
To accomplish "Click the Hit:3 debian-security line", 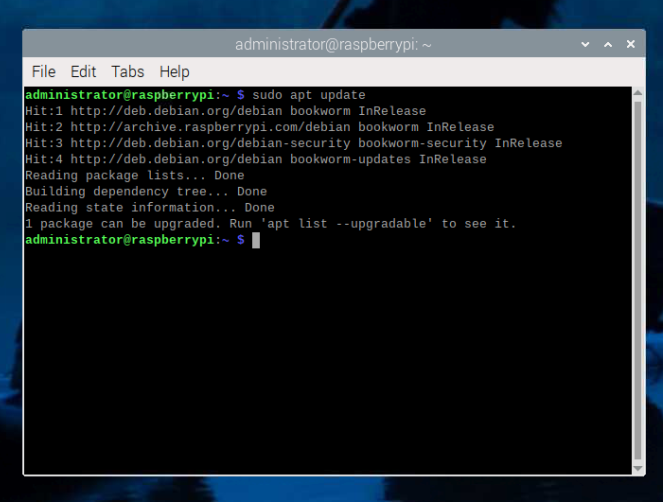I will 293,143.
